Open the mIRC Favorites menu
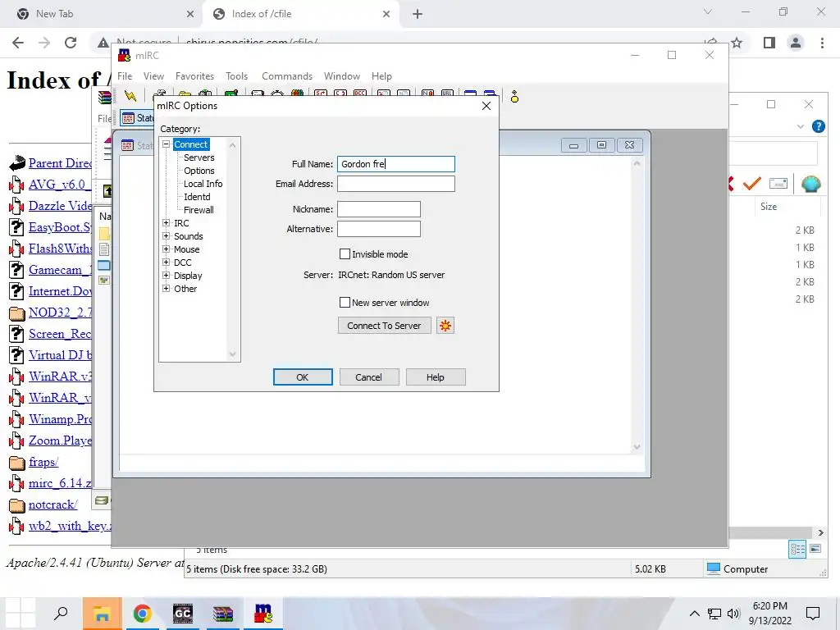 pos(194,76)
